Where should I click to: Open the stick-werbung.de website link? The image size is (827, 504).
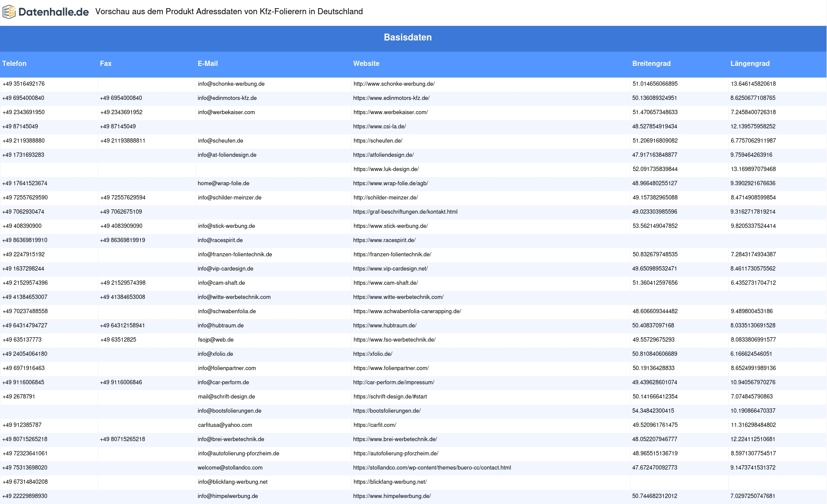(x=391, y=226)
